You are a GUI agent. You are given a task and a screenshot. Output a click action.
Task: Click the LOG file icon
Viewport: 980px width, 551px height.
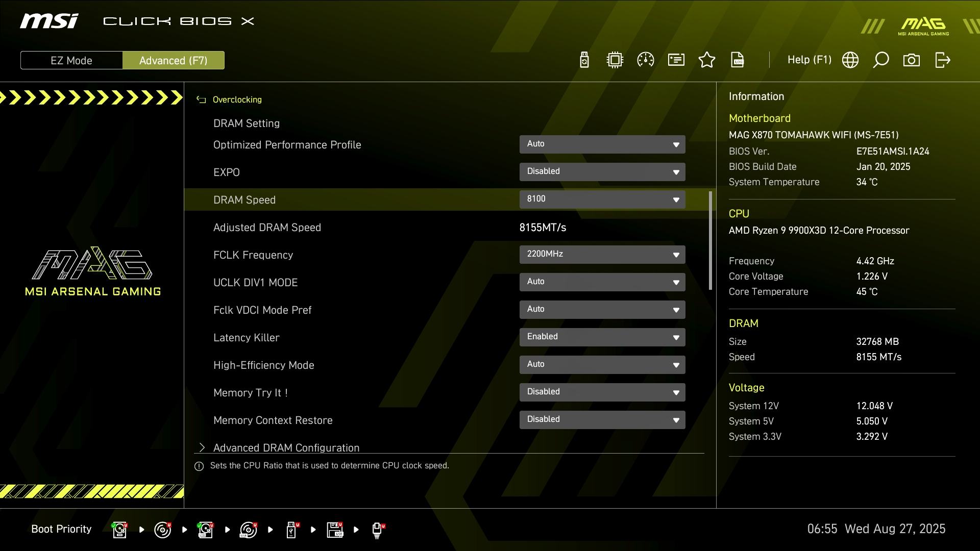738,60
